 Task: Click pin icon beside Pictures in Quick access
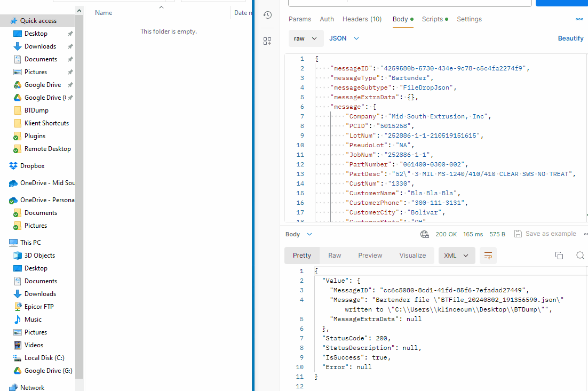click(x=70, y=72)
